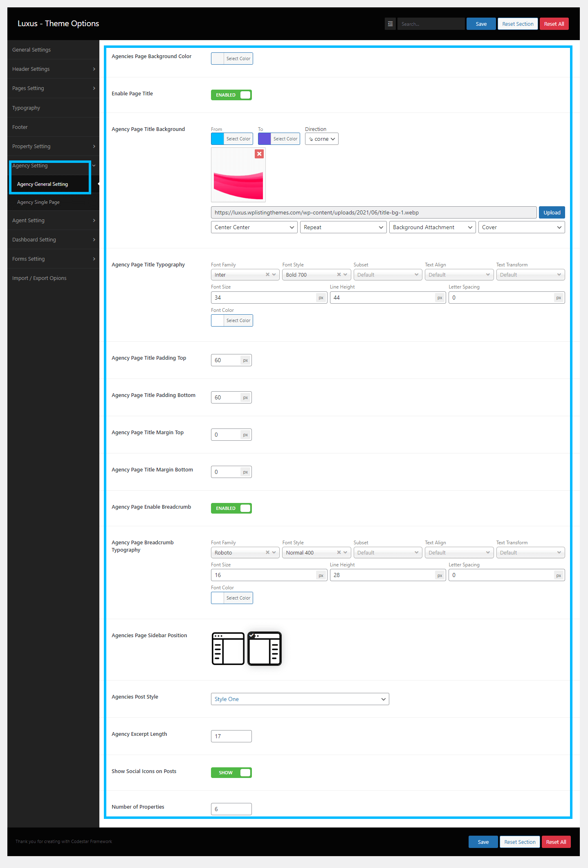Open the gradient Direction dropdown

(321, 139)
